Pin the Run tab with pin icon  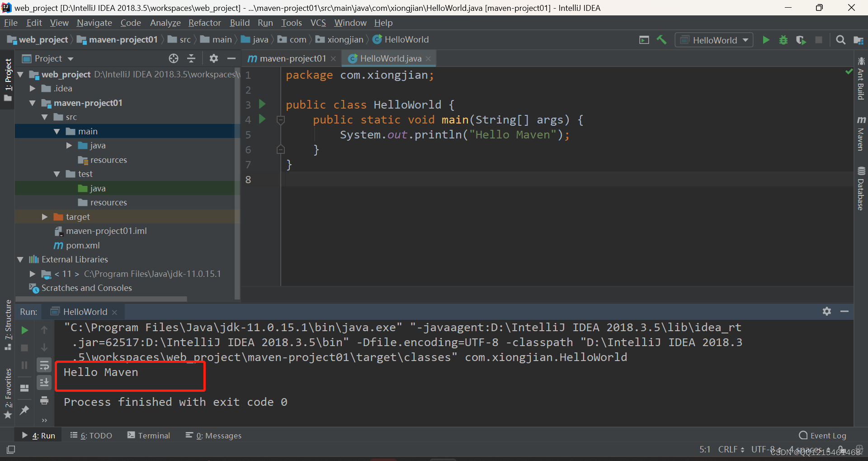click(24, 410)
